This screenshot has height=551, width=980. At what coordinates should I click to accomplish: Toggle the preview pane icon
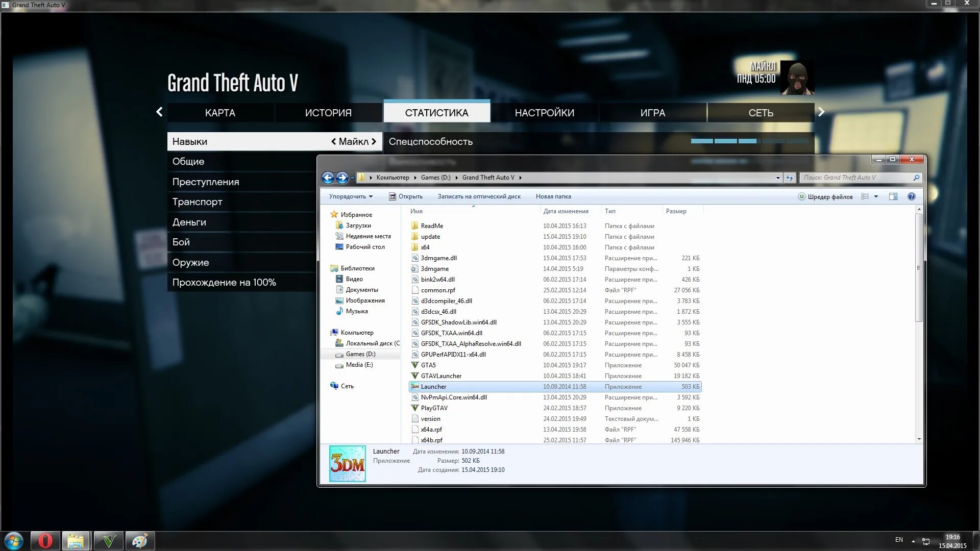tap(893, 196)
